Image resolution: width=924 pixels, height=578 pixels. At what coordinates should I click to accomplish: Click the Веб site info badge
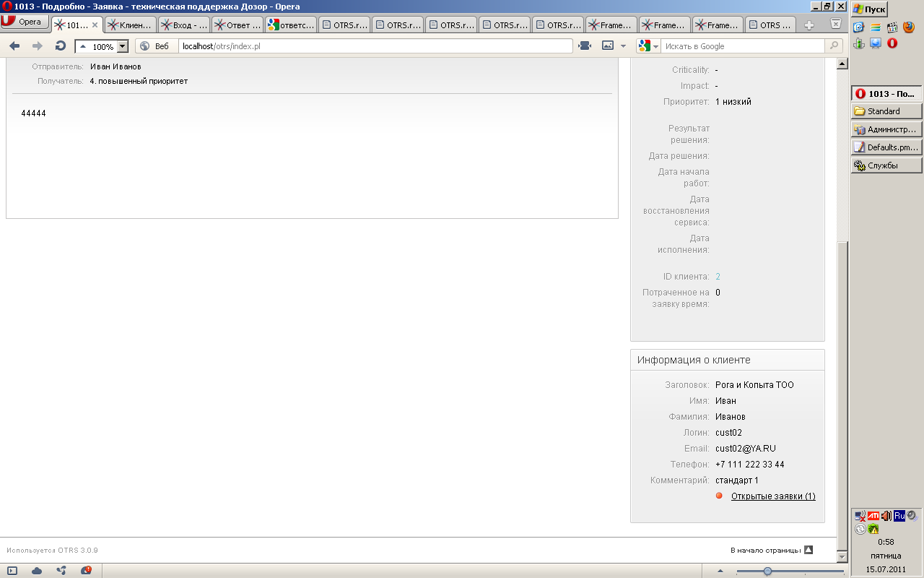[155, 46]
